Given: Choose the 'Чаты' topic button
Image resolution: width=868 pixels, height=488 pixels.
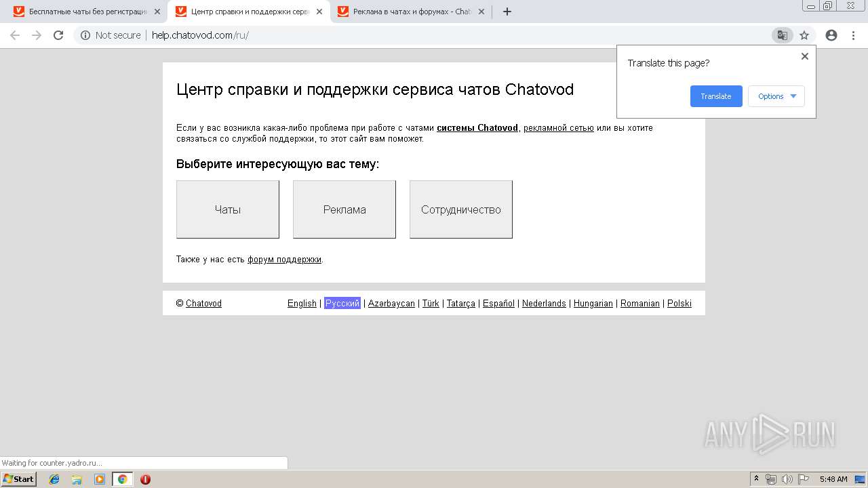Looking at the screenshot, I should [228, 209].
